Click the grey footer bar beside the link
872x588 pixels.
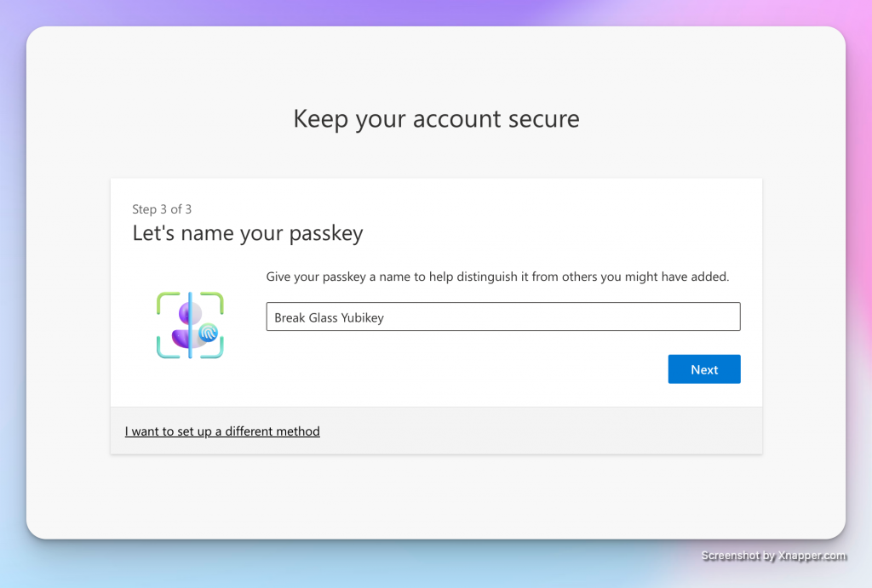(x=545, y=431)
